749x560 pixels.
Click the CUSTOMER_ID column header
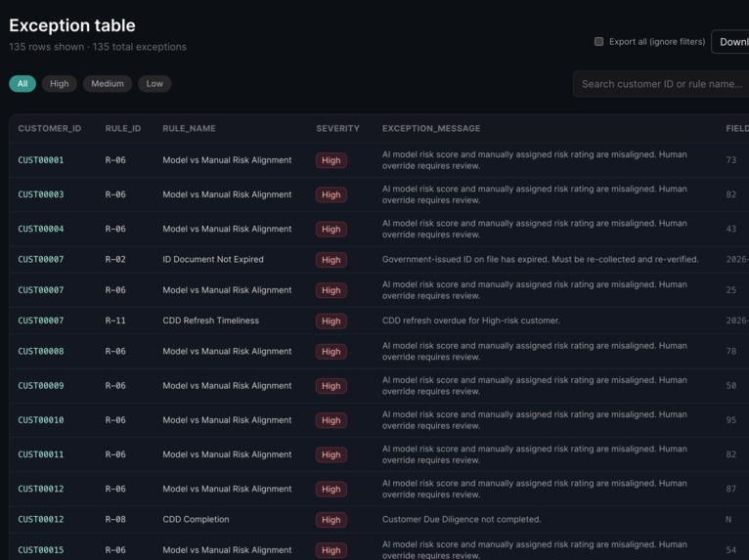50,128
